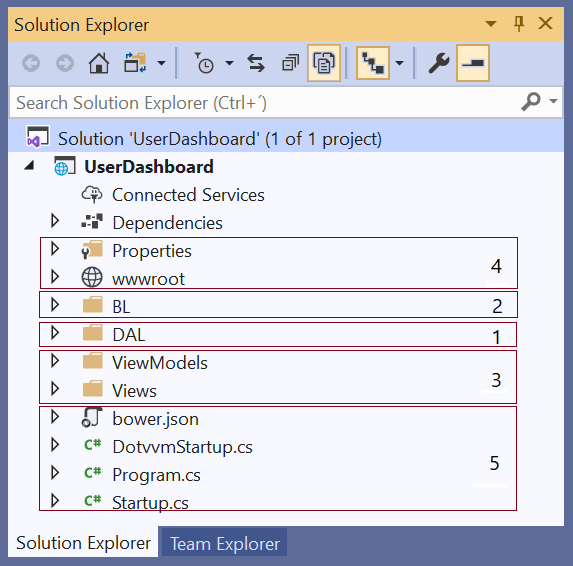Click the Home icon in the toolbar
Screen dimensions: 573x566
pyautogui.click(x=99, y=63)
